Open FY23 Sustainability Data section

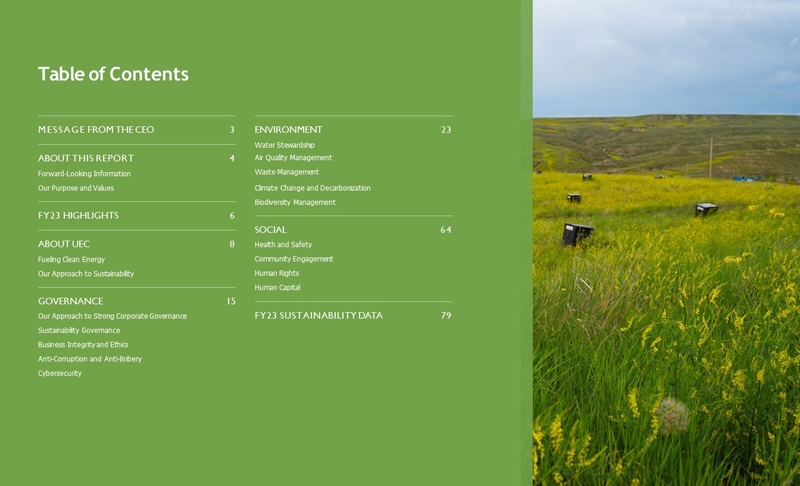pyautogui.click(x=318, y=316)
